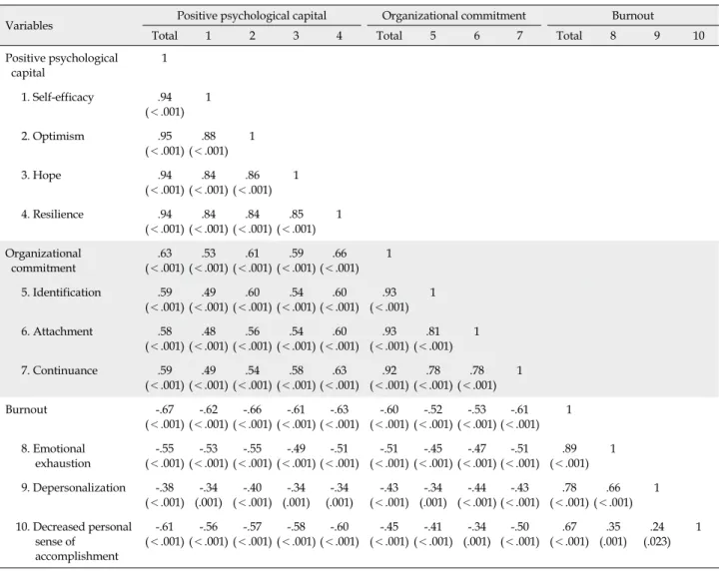Click the .53 value in Organizational commitment row
Viewport: 728px width, 571px height.
click(209, 254)
